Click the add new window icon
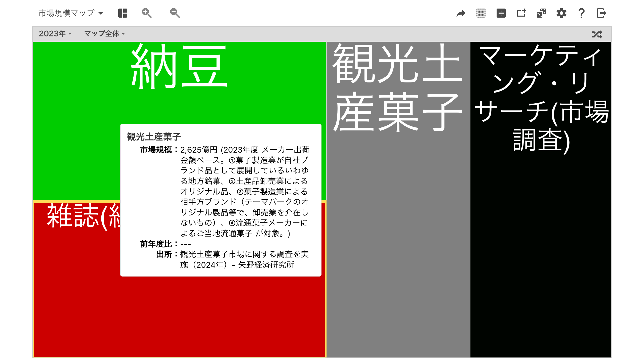The height and width of the screenshot is (362, 644). (521, 13)
